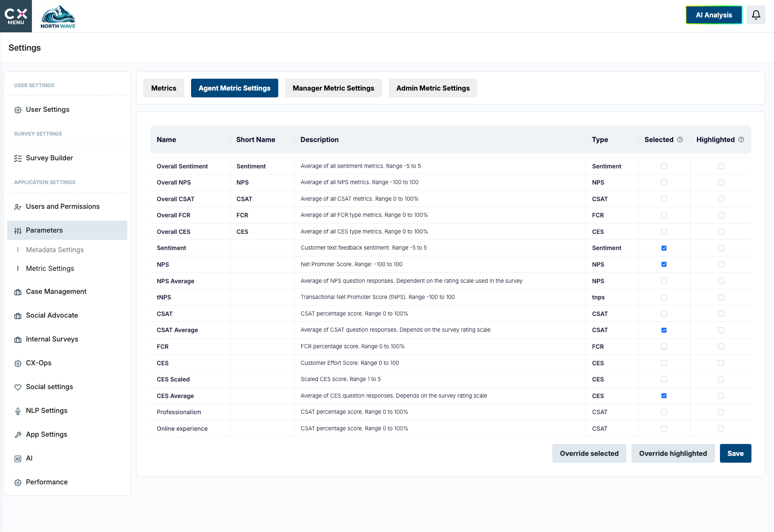The width and height of the screenshot is (774, 532).
Task: Open notifications bell icon
Action: tap(756, 15)
